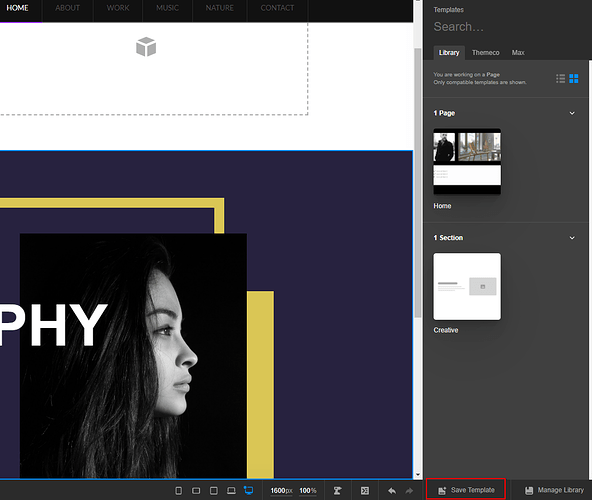Open the Themeco tab
Screen dimensions: 592x500
[486, 53]
